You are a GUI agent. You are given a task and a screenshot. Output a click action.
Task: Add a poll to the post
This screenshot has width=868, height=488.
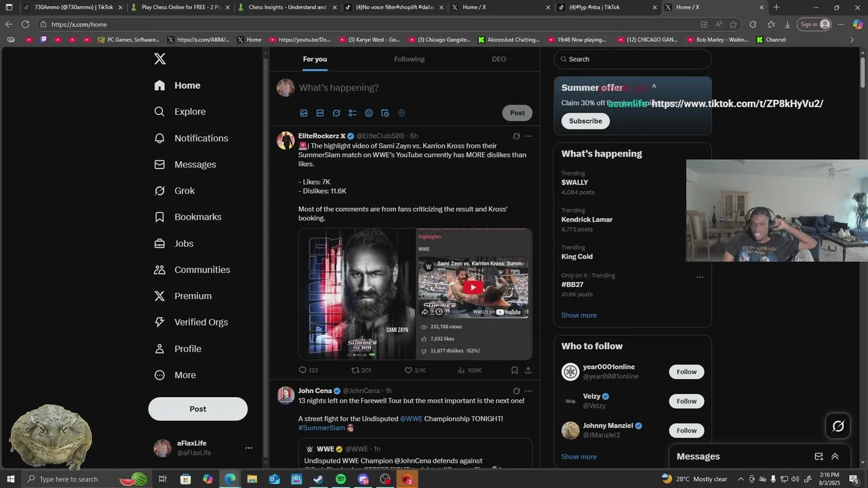click(353, 113)
